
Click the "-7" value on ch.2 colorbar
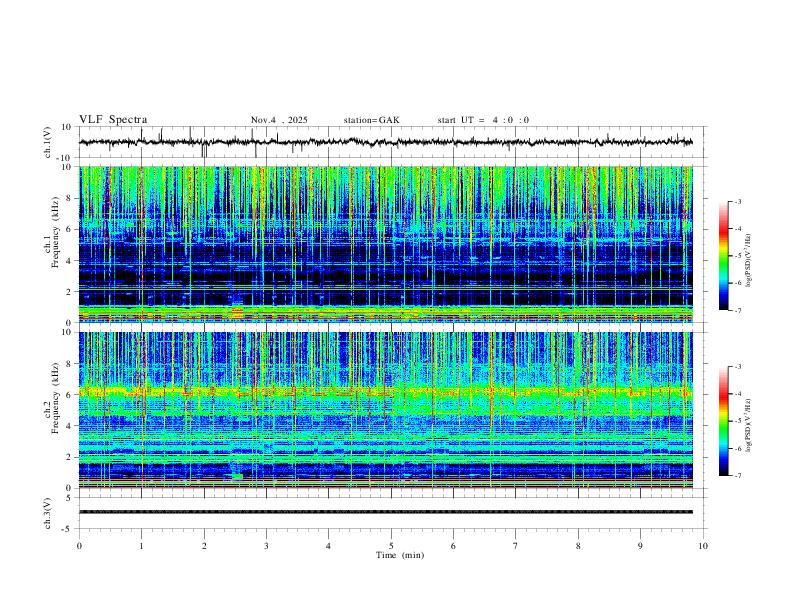(x=738, y=475)
